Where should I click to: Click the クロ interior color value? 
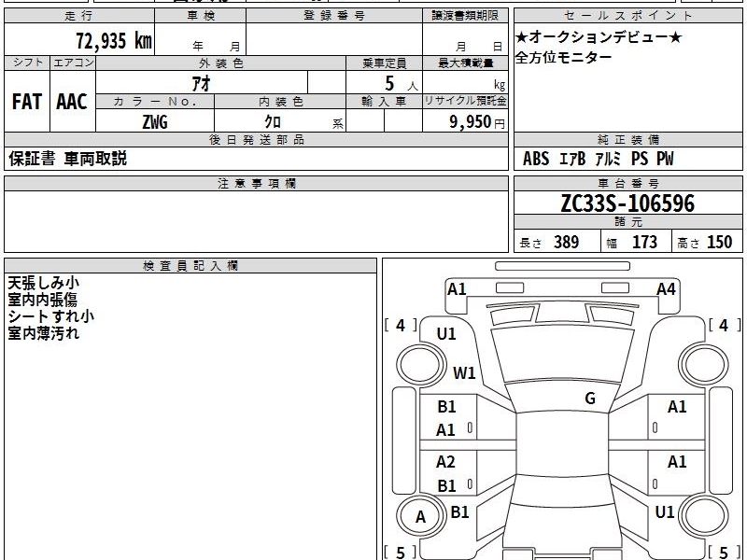pyautogui.click(x=273, y=122)
